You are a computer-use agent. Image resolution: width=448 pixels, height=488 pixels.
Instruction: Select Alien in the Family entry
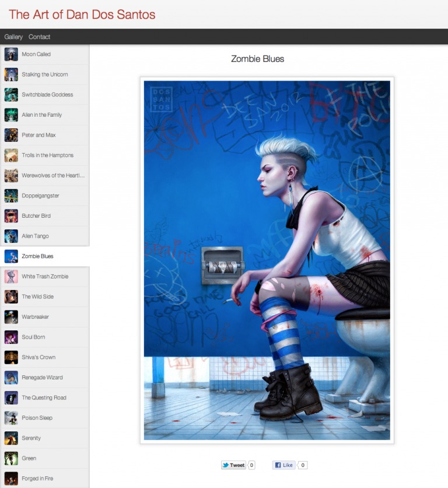point(41,115)
